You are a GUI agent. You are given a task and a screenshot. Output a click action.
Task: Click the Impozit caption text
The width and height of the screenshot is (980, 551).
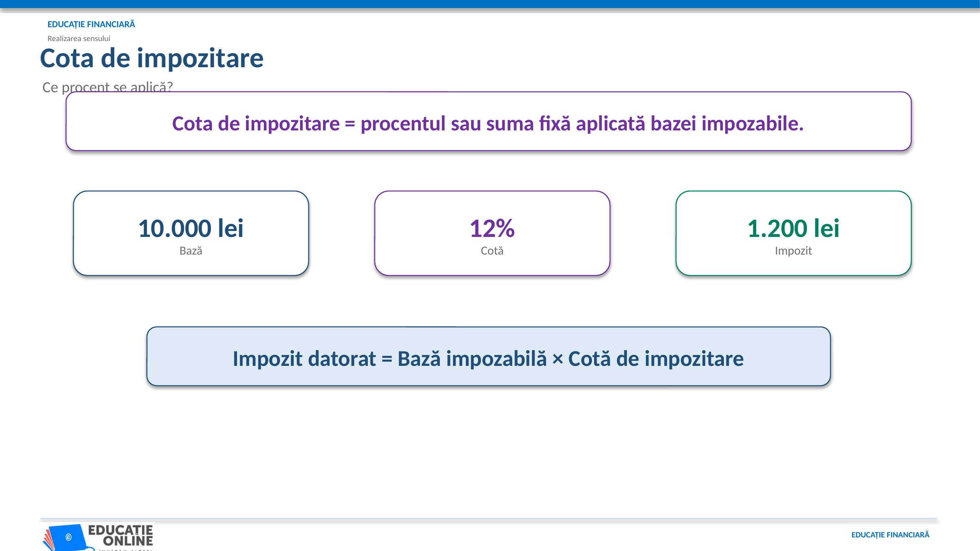click(x=793, y=251)
